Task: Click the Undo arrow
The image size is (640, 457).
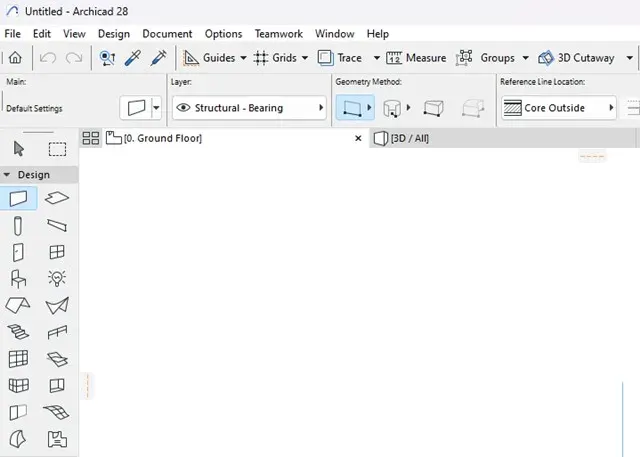Action: (48, 58)
